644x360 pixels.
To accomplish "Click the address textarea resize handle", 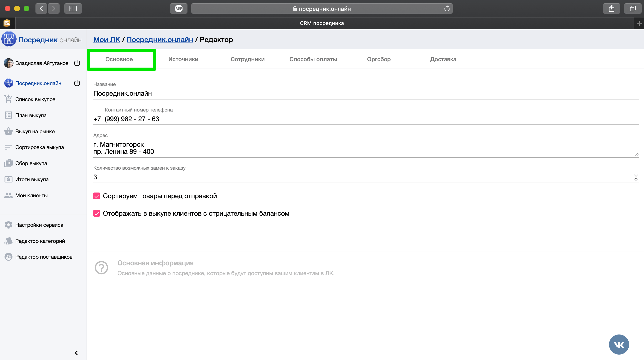I will (x=636, y=154).
